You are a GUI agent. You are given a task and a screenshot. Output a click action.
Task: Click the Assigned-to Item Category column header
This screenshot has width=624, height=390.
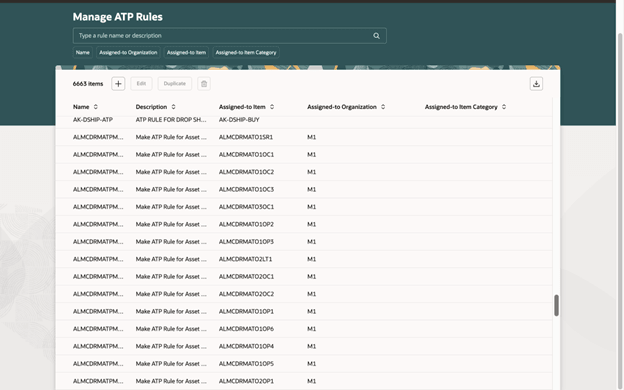461,107
